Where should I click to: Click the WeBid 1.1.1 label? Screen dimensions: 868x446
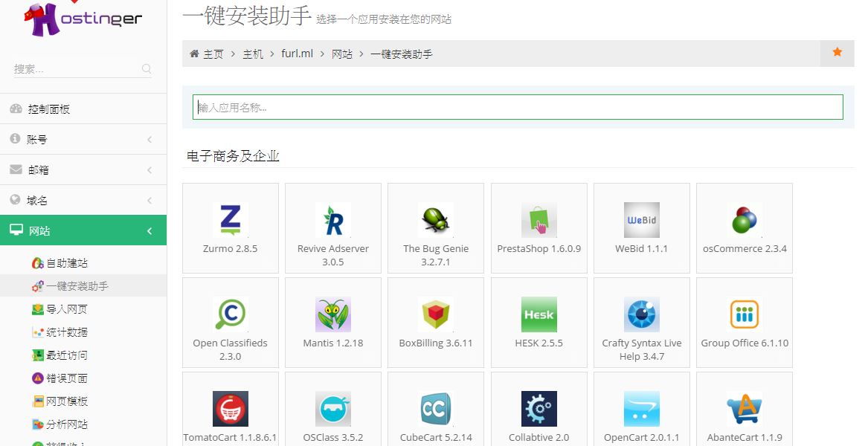tap(642, 248)
